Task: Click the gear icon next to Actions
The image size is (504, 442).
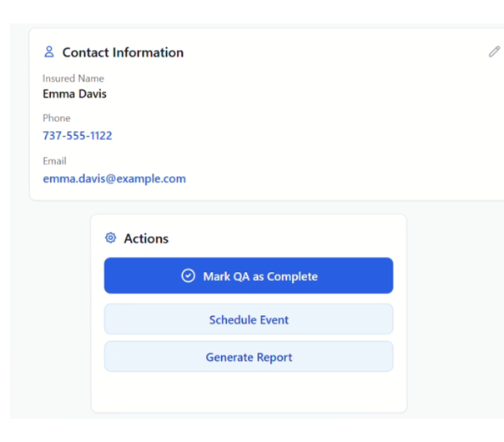Action: tap(110, 238)
